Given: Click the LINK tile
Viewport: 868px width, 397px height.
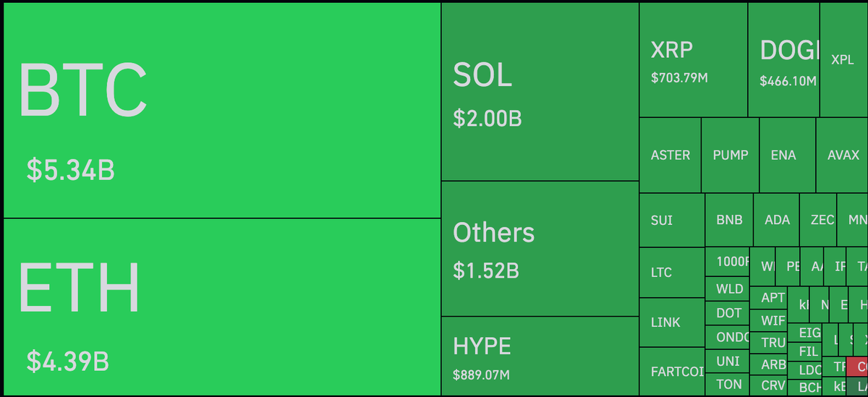Looking at the screenshot, I should tap(671, 323).
